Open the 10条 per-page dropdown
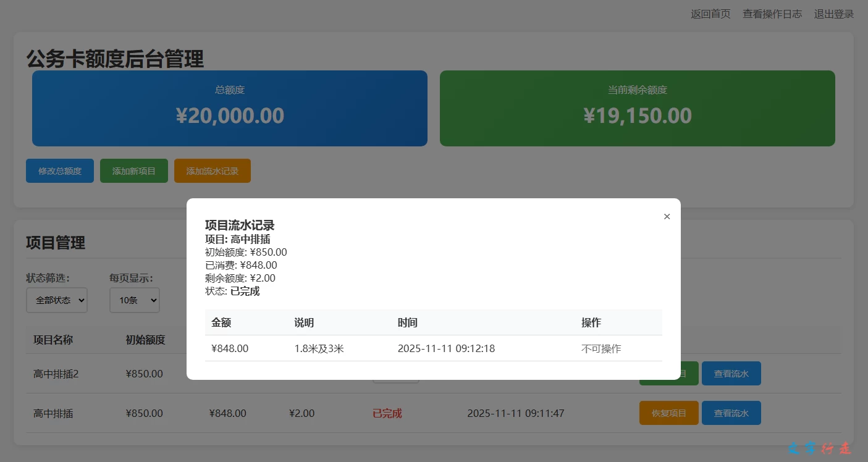 click(x=134, y=300)
